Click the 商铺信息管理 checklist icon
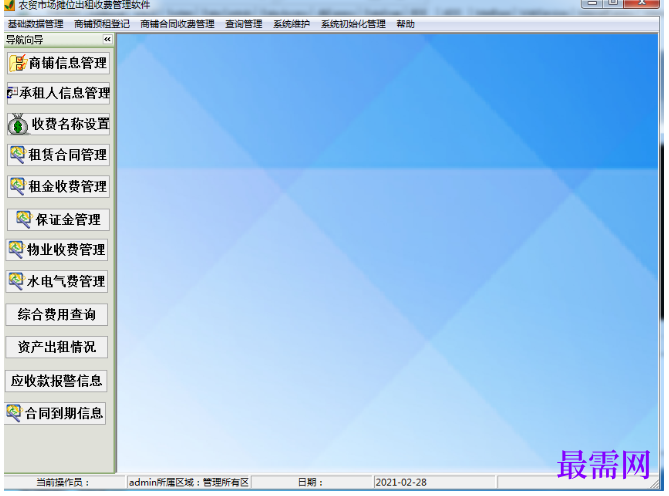The width and height of the screenshot is (669, 496). (18, 63)
